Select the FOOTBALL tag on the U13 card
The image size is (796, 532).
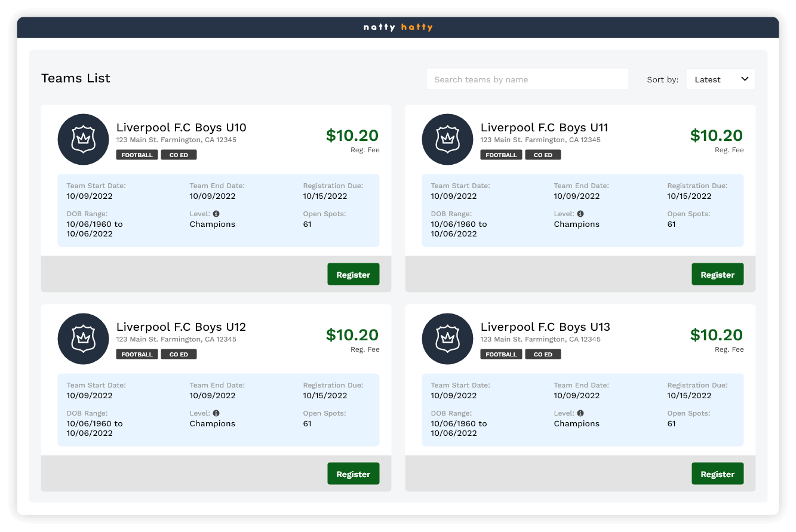tap(501, 354)
